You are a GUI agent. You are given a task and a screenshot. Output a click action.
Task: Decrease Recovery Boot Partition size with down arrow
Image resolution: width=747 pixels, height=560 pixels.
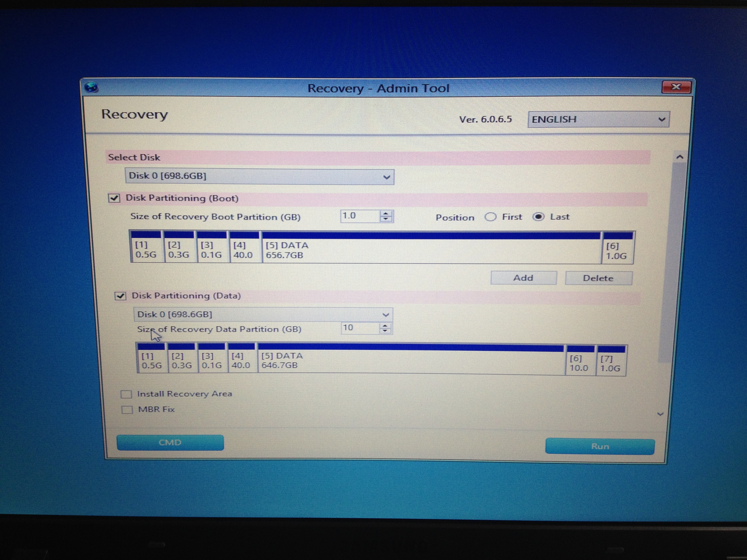pos(386,219)
